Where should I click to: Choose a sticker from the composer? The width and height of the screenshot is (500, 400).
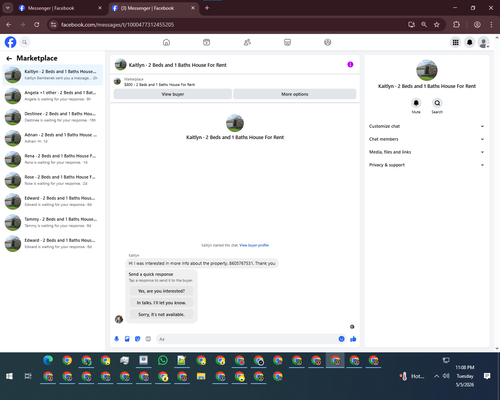[138, 339]
